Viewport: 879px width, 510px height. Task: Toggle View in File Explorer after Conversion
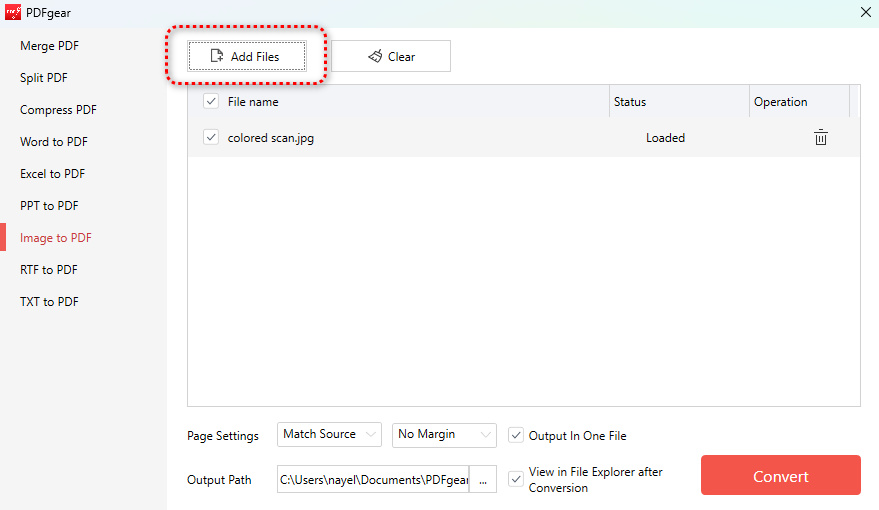click(x=516, y=479)
